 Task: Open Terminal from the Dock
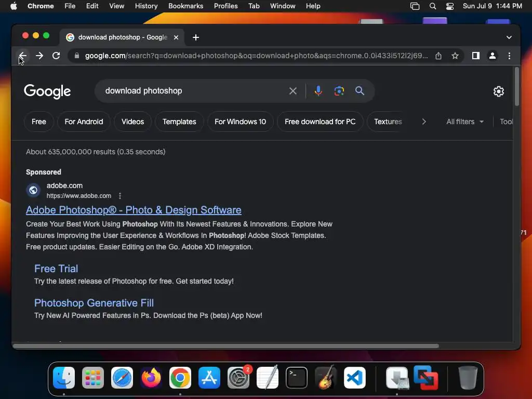pyautogui.click(x=297, y=378)
